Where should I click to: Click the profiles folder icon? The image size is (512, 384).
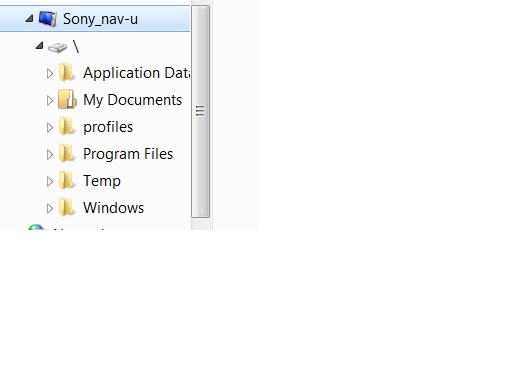pos(67,126)
